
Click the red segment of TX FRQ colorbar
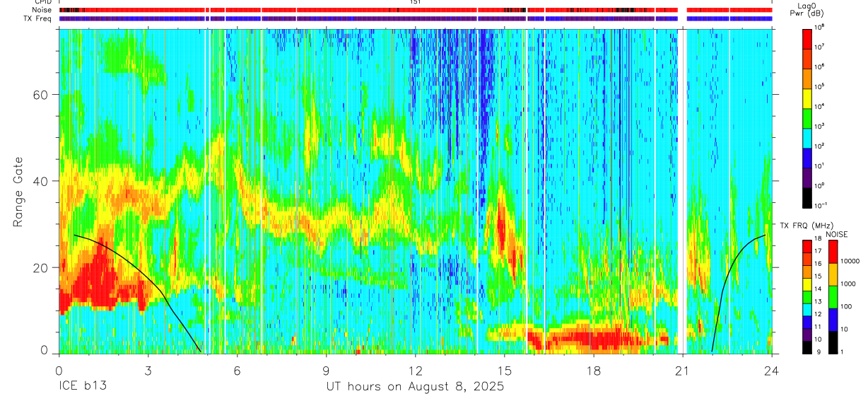pos(807,247)
